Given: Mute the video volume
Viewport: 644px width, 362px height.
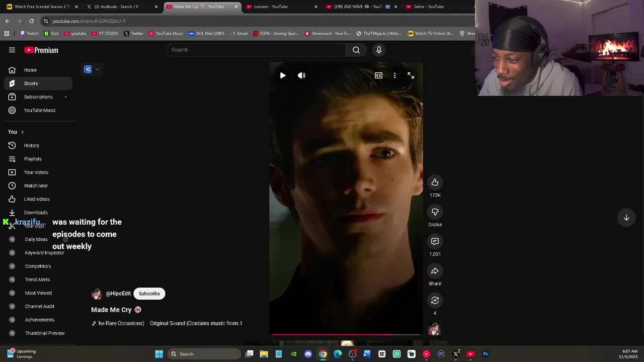Looking at the screenshot, I should (x=301, y=75).
